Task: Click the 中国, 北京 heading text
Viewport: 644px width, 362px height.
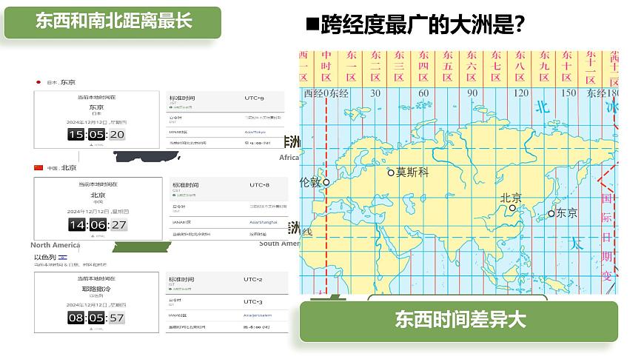Action: pos(61,167)
